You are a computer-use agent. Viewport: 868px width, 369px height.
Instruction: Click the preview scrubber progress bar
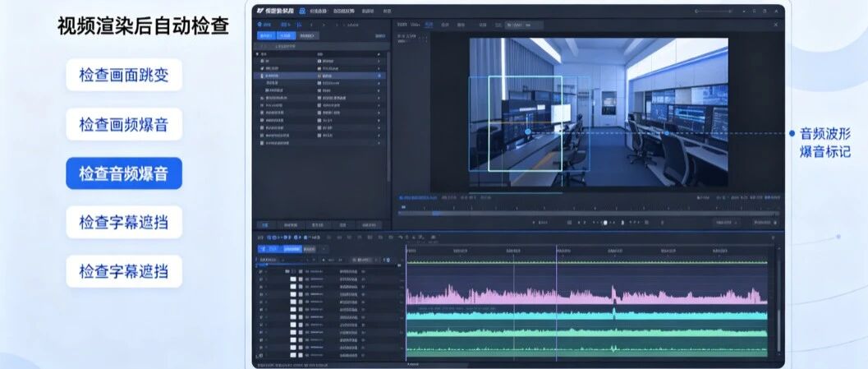coord(589,213)
